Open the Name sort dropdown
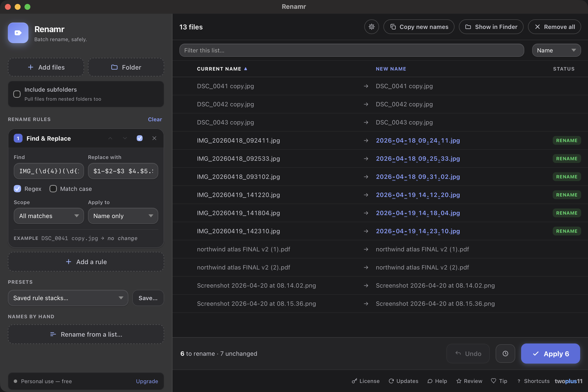Image resolution: width=588 pixels, height=392 pixels. (556, 50)
